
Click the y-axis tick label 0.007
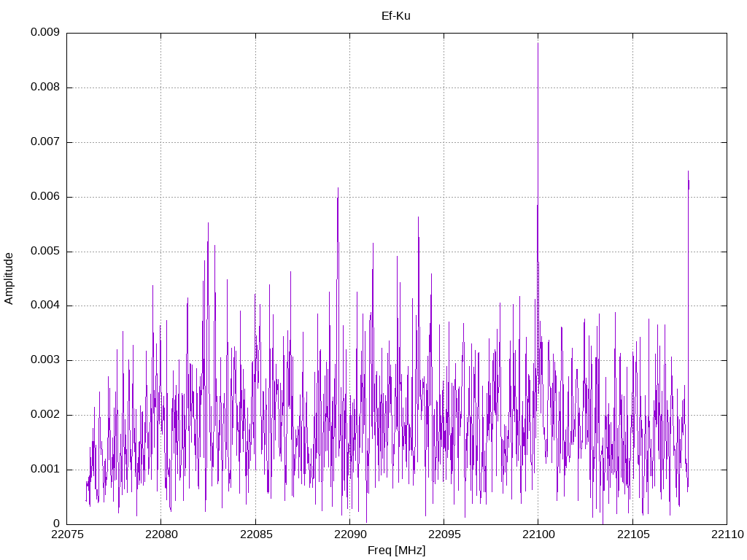(x=45, y=142)
